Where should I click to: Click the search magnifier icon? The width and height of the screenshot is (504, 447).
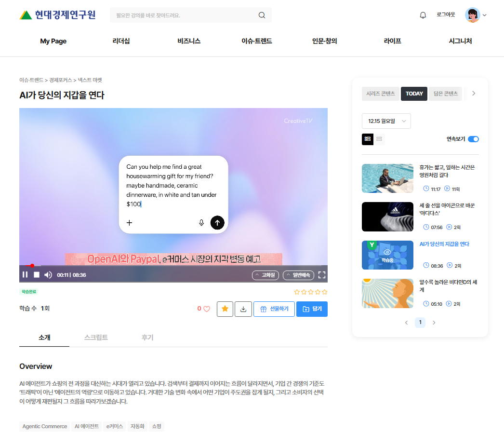tap(262, 15)
